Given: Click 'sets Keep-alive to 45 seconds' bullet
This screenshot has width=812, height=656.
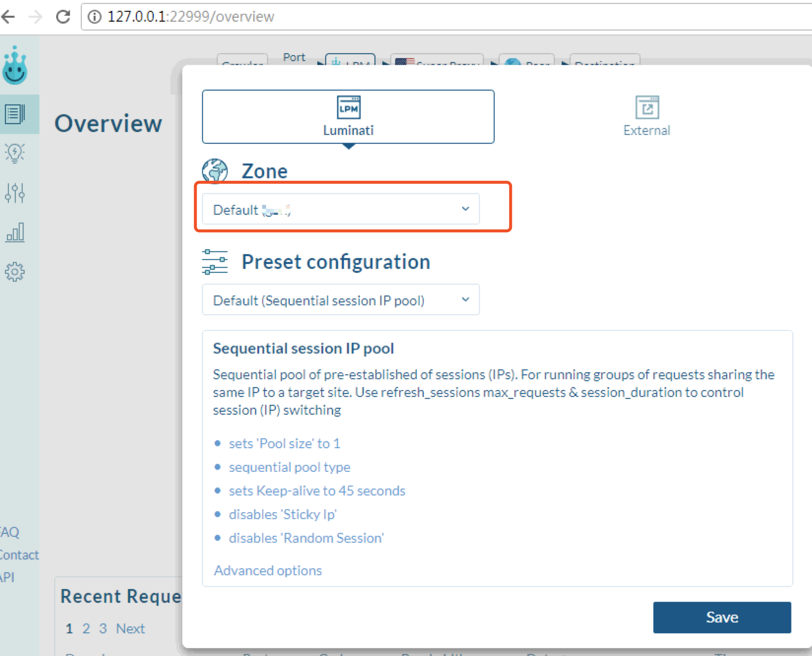Looking at the screenshot, I should pos(317,491).
